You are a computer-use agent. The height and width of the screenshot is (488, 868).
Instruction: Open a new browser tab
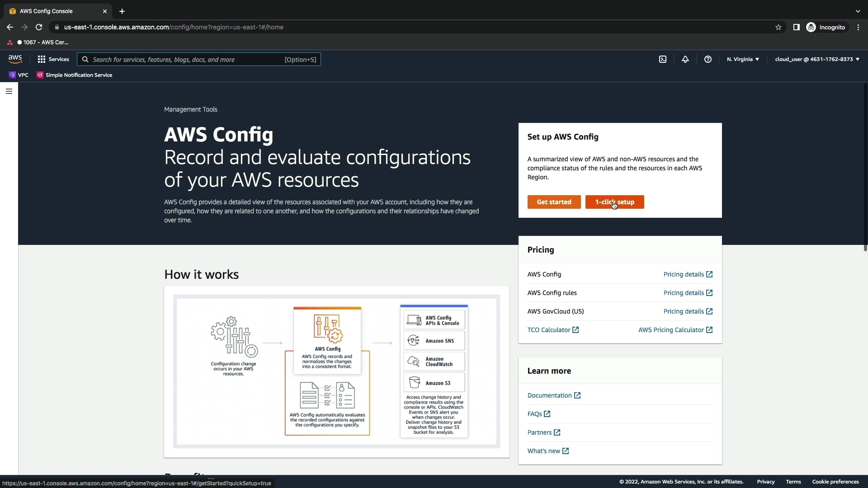pyautogui.click(x=122, y=11)
